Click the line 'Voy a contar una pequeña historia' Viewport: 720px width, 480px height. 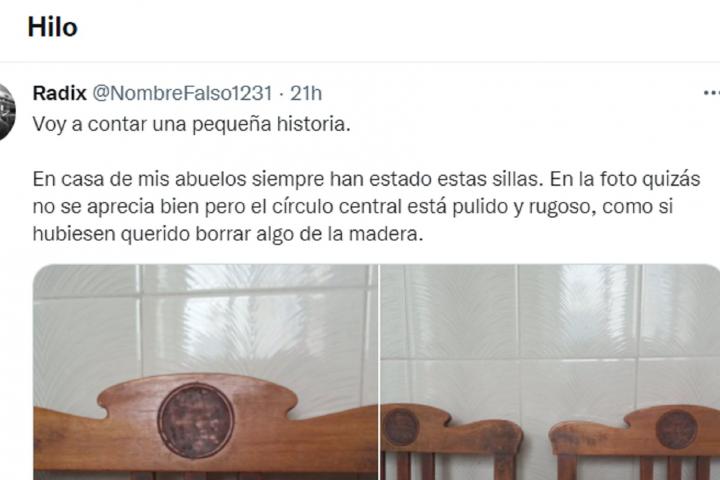click(191, 124)
